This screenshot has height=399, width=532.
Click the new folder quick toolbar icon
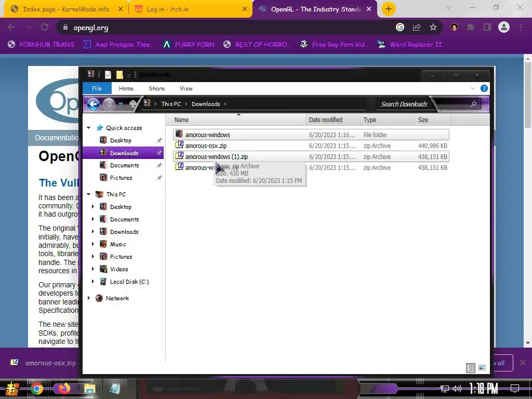coord(119,75)
